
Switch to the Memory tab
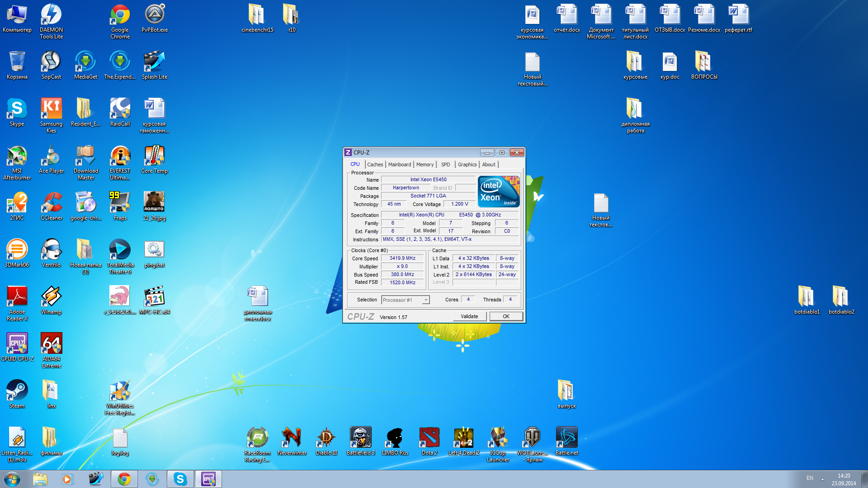pyautogui.click(x=425, y=164)
